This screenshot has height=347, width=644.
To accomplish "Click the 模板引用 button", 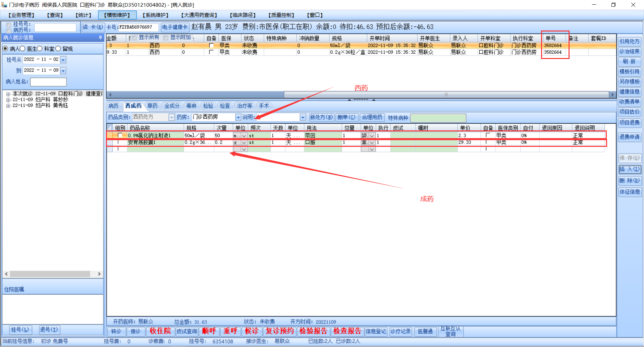I will [630, 71].
